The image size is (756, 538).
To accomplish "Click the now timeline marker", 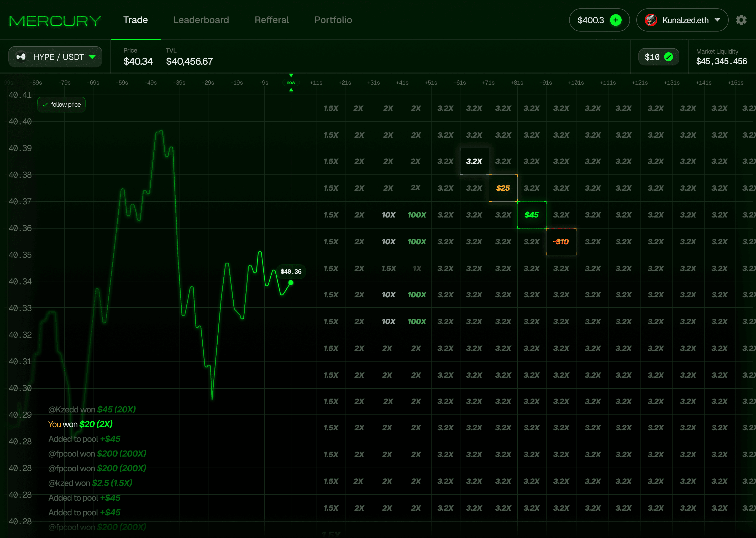I will tap(291, 82).
